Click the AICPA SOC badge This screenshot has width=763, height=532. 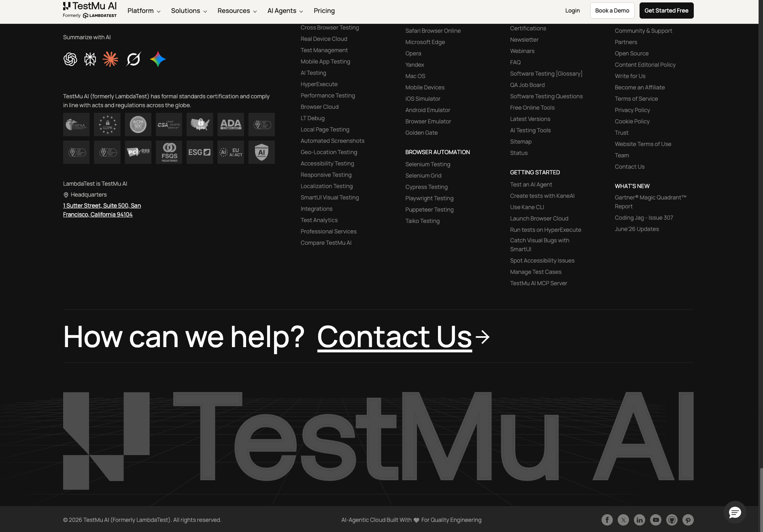tap(138, 125)
